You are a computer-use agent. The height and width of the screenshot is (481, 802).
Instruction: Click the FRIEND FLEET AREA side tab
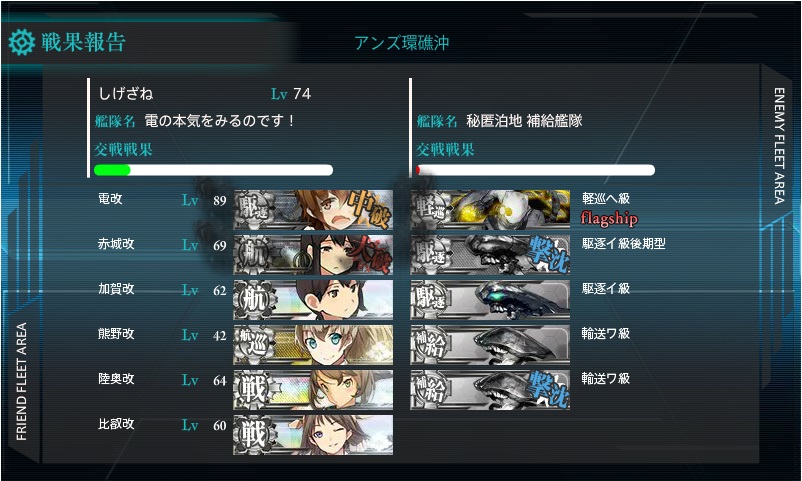pyautogui.click(x=21, y=381)
